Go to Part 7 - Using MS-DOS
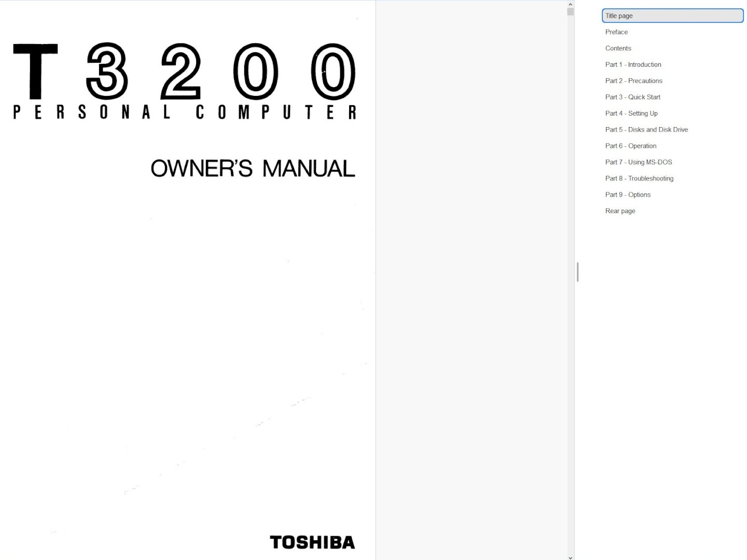The width and height of the screenshot is (747, 560). tap(639, 162)
